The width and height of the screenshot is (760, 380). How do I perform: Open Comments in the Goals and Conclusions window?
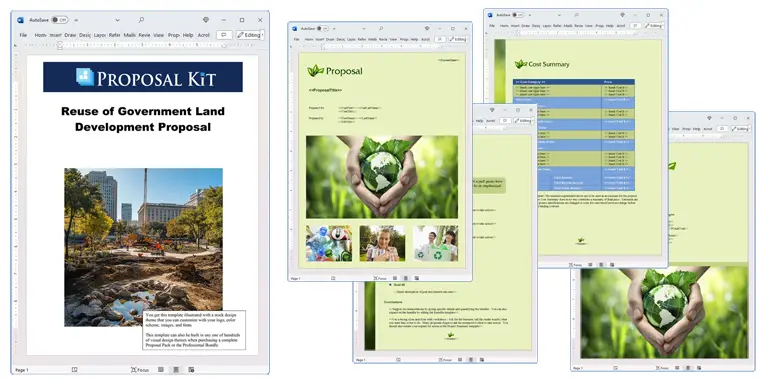[505, 120]
